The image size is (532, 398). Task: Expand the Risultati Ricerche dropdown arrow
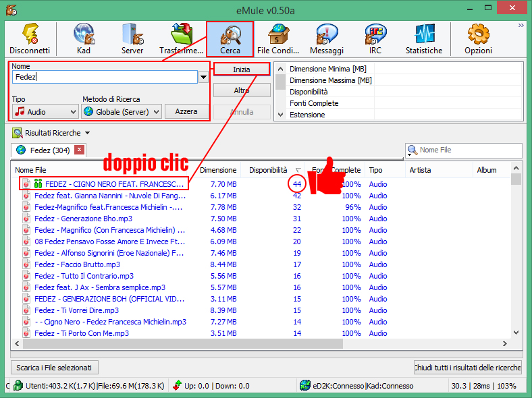[x=88, y=133]
